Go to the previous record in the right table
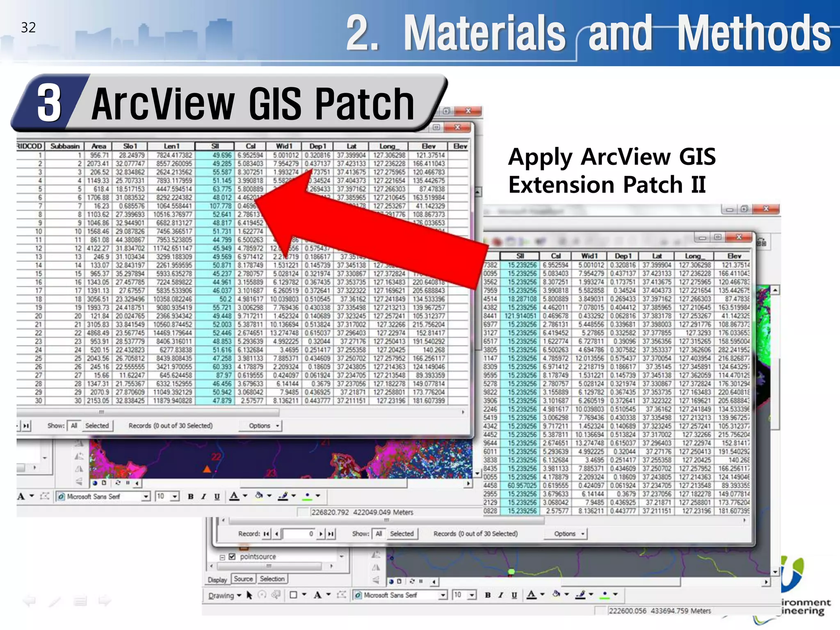Viewport: 840px width, 630px height. (277, 534)
